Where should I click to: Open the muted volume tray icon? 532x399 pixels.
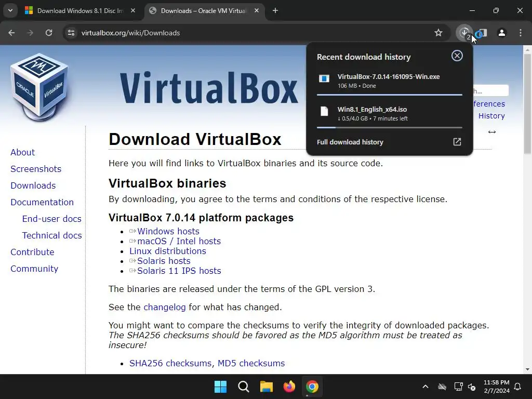[x=472, y=387]
